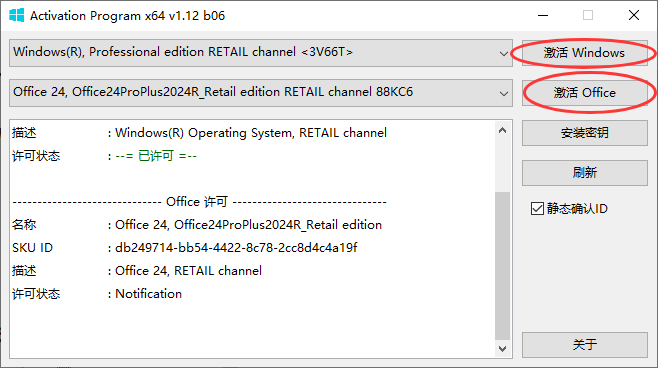The height and width of the screenshot is (368, 658).
Task: Toggle the 静态确认ID checkbox
Action: (537, 209)
